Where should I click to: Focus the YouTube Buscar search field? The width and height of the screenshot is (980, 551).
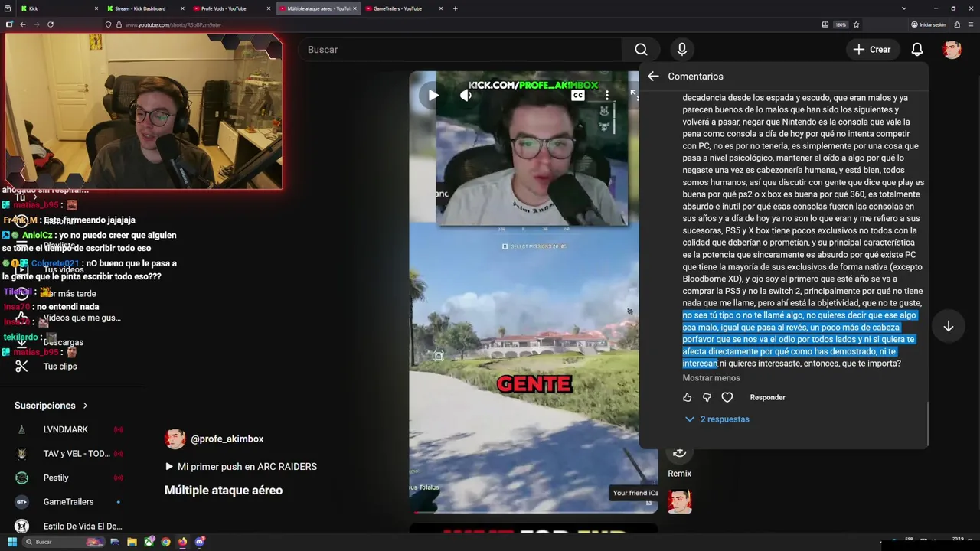click(x=459, y=50)
